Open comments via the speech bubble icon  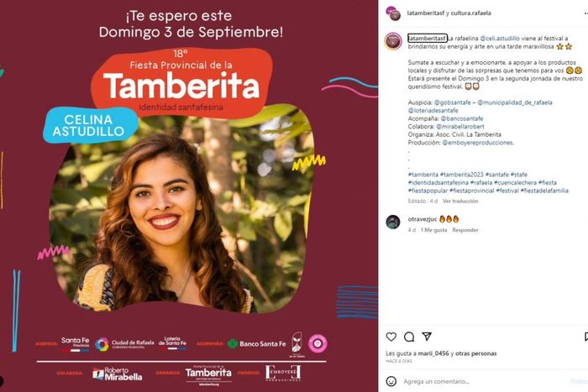[409, 337]
